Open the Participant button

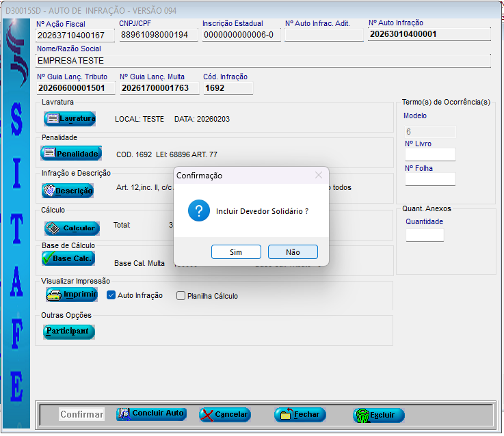[68, 331]
